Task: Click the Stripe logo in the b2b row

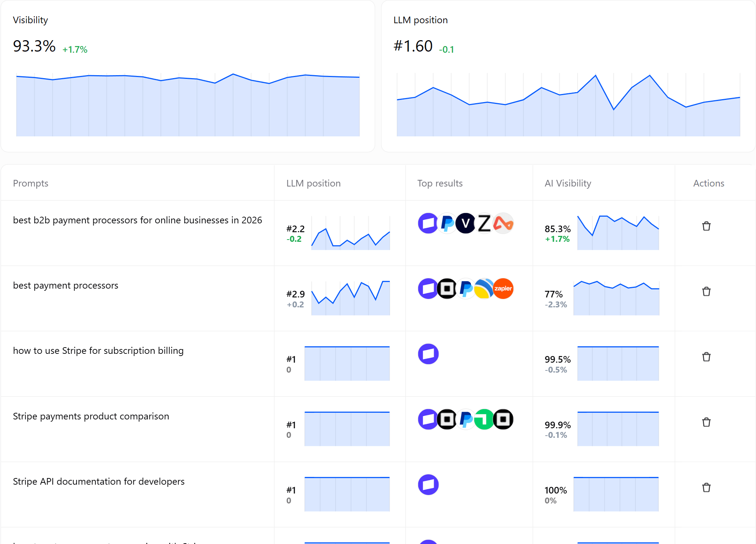Action: (428, 223)
